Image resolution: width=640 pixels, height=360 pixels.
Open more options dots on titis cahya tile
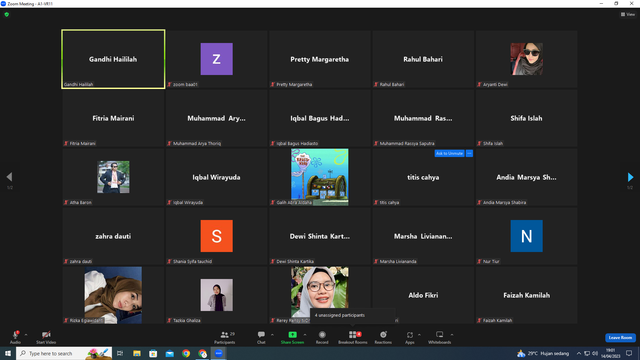(469, 153)
